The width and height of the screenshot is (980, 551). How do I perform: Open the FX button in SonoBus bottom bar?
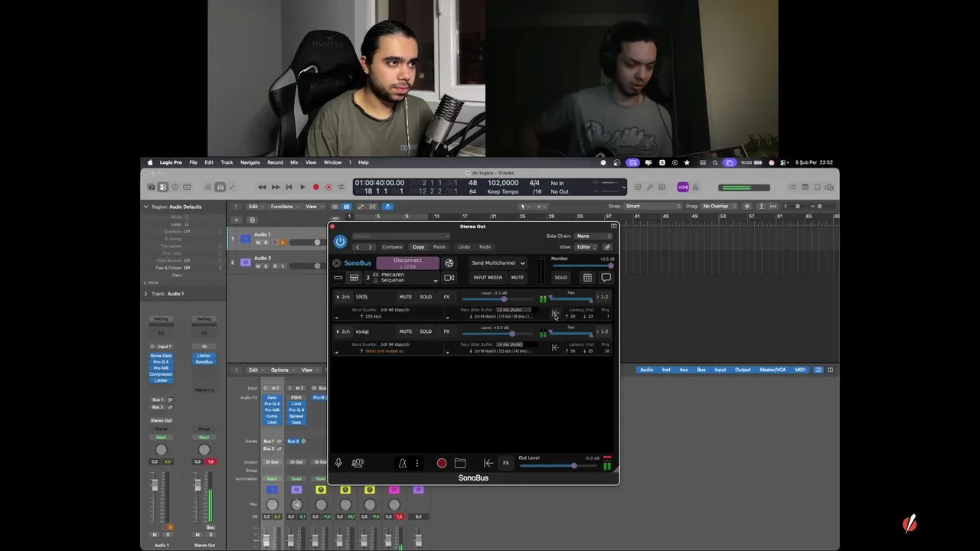point(505,463)
